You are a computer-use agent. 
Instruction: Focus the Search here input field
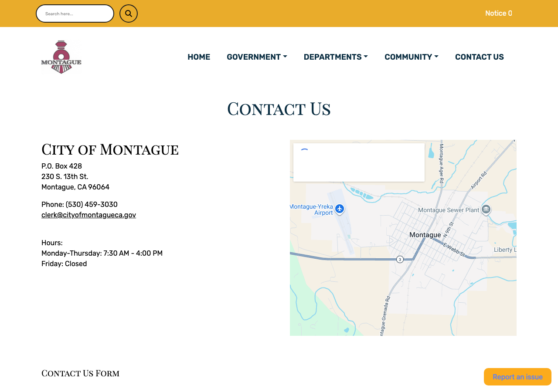click(x=75, y=14)
